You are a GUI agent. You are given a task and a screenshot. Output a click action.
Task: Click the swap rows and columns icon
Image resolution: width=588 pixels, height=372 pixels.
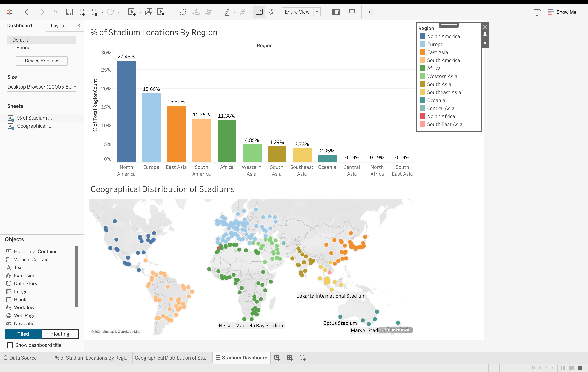pyautogui.click(x=183, y=12)
